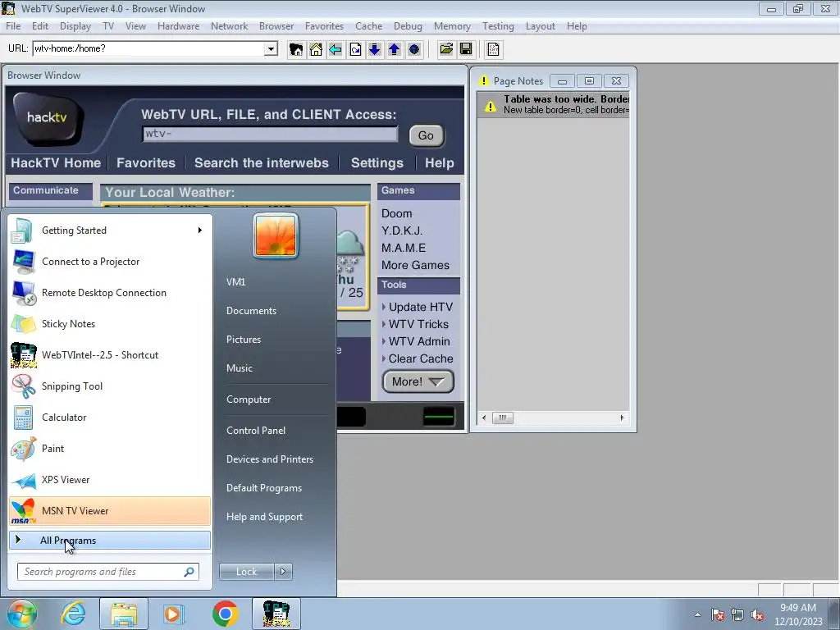Click the user account picture
This screenshot has height=630, width=840.
point(276,235)
